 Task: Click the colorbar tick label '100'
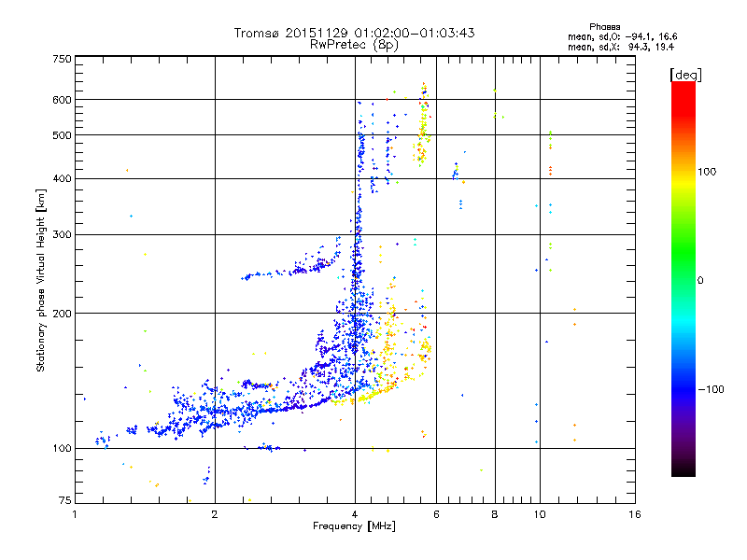pyautogui.click(x=707, y=172)
